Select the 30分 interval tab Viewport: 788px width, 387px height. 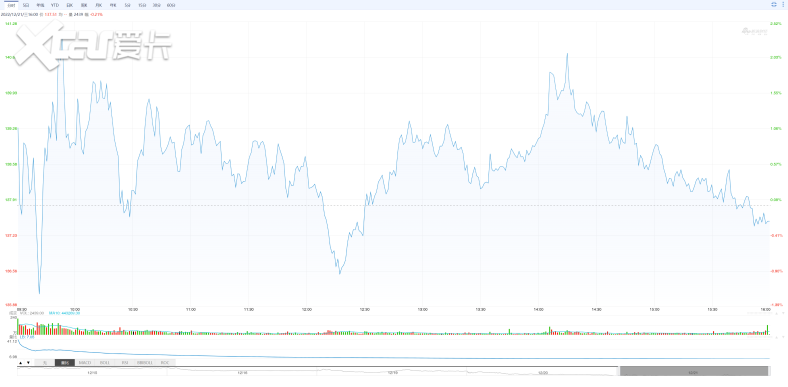click(x=156, y=5)
